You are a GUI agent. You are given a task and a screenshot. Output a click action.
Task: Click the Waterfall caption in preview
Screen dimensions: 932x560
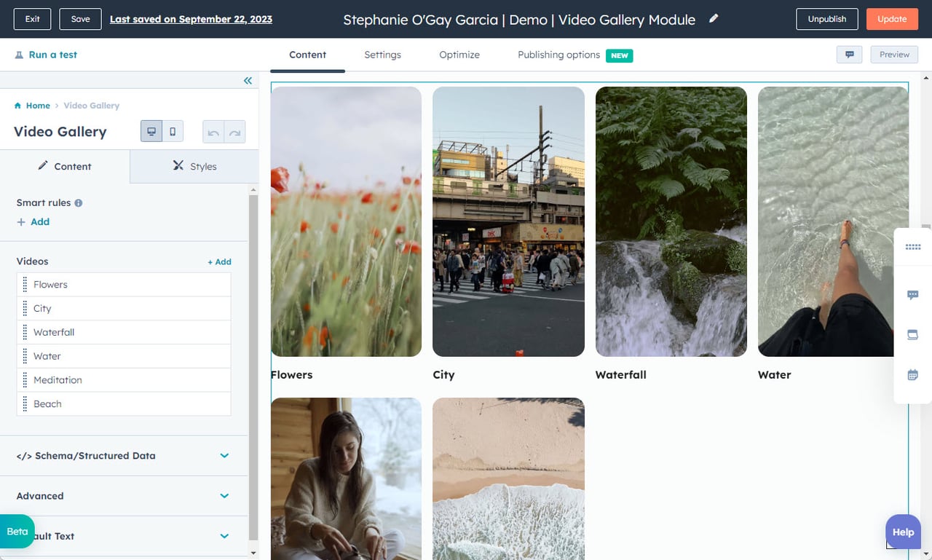[621, 375]
